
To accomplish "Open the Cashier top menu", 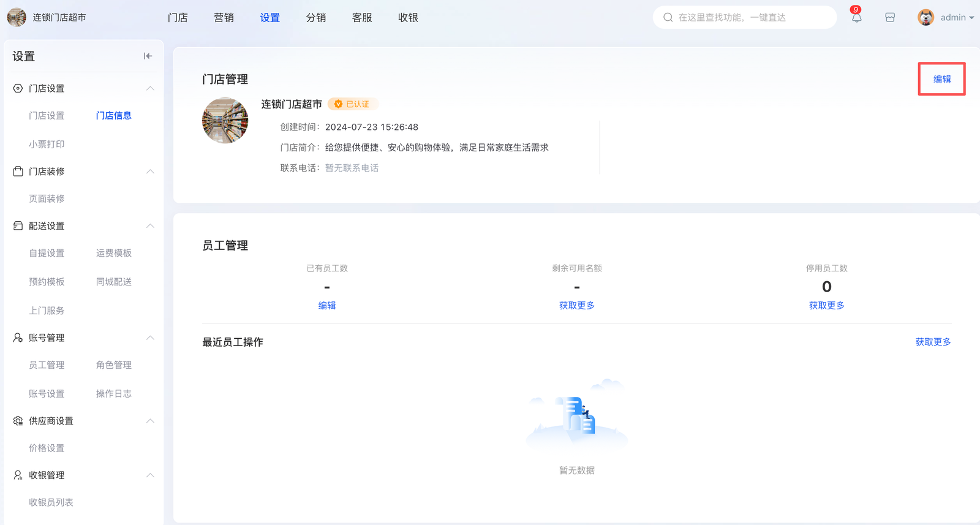I will click(x=407, y=18).
